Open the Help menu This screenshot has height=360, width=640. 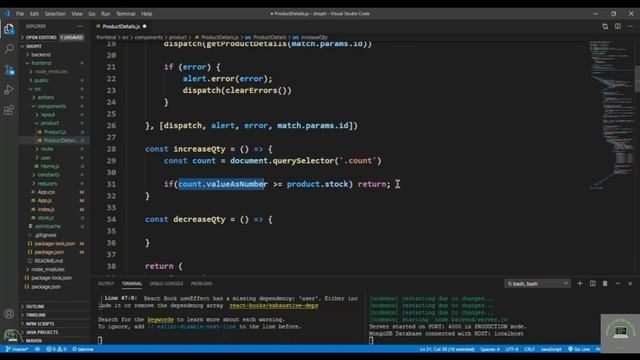coord(147,13)
